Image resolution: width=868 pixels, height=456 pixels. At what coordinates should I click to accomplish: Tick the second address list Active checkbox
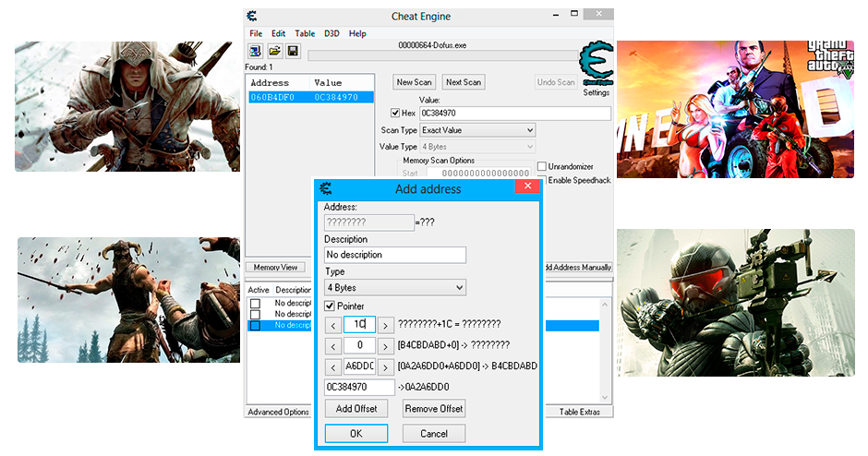tap(255, 315)
